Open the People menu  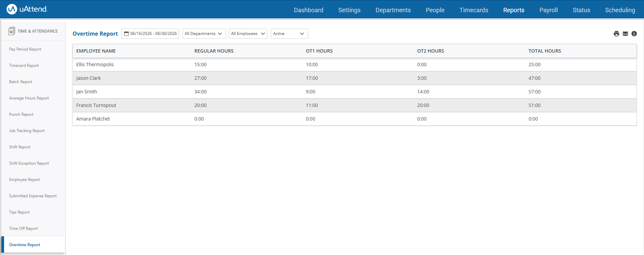(x=435, y=10)
